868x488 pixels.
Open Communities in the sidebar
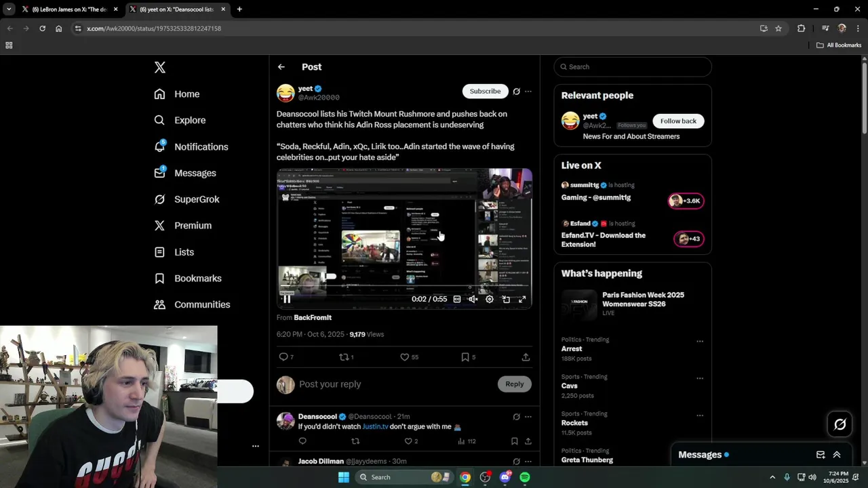192,305
